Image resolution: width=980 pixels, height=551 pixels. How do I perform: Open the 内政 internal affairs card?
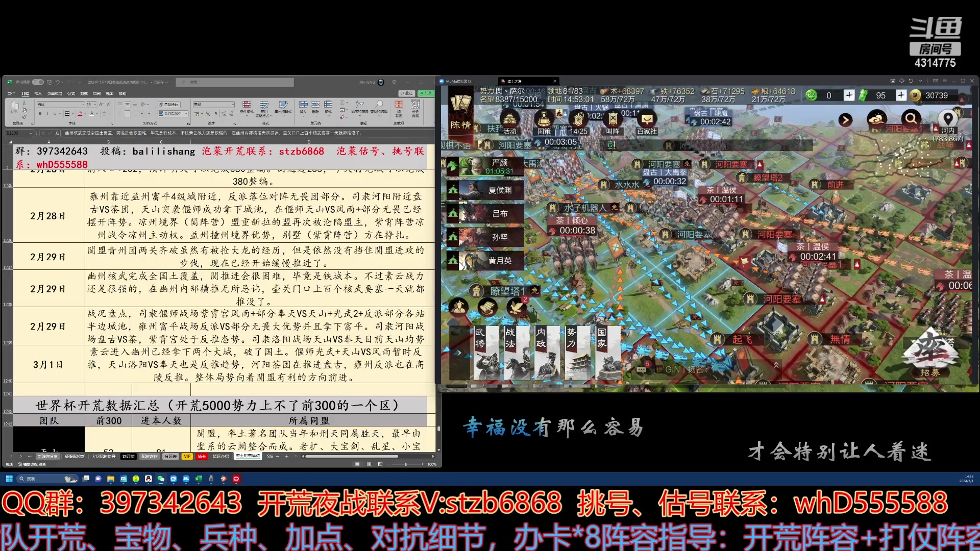(547, 353)
